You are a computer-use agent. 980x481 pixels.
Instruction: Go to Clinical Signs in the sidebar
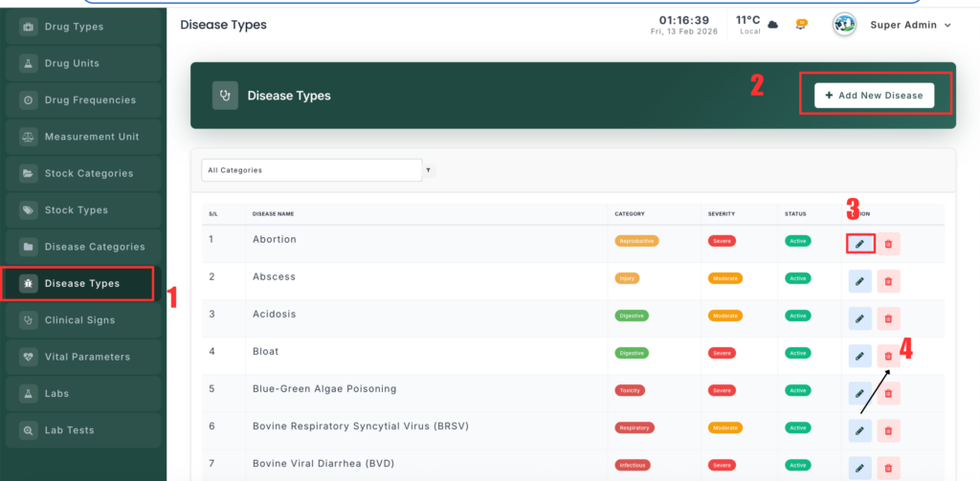click(79, 320)
